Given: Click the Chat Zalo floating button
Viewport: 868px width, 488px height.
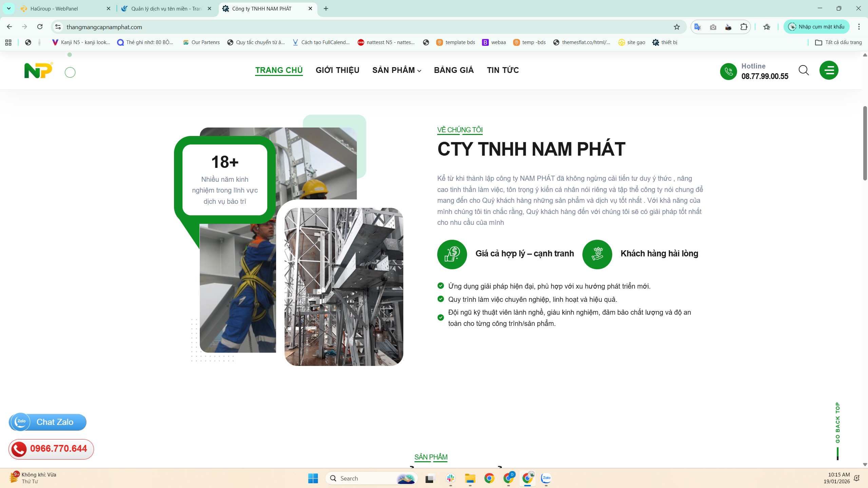Looking at the screenshot, I should click(48, 422).
